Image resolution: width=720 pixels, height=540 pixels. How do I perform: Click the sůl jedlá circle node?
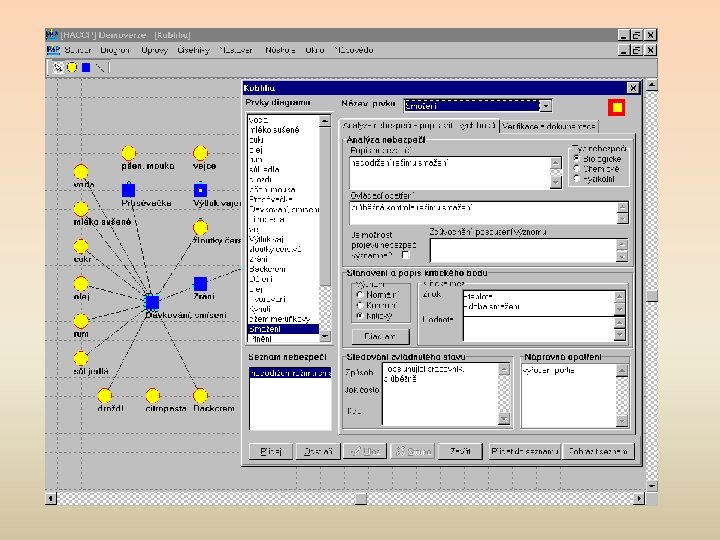click(x=81, y=358)
